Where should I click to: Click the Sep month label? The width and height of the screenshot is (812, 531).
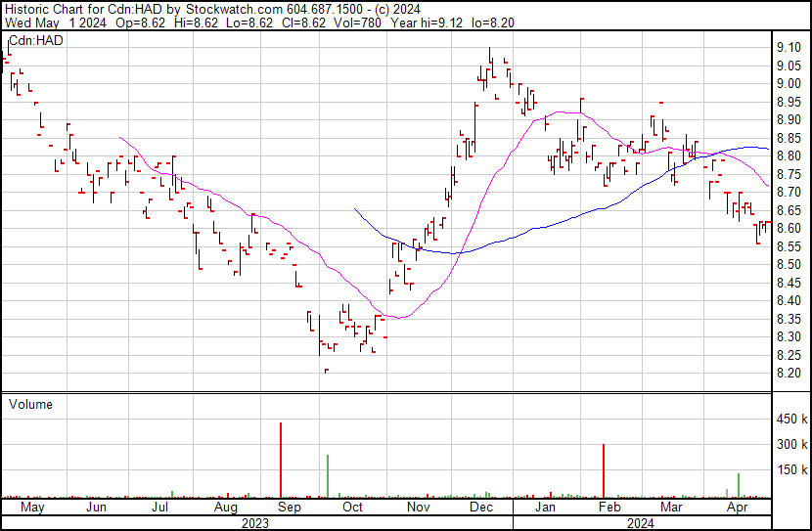[x=290, y=508]
